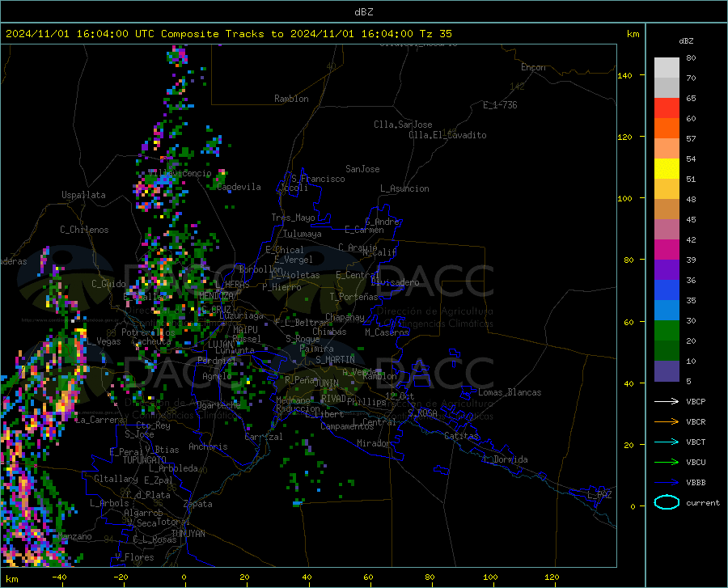Click the orange VBCR arrow legend icon
The image size is (728, 588).
667,422
